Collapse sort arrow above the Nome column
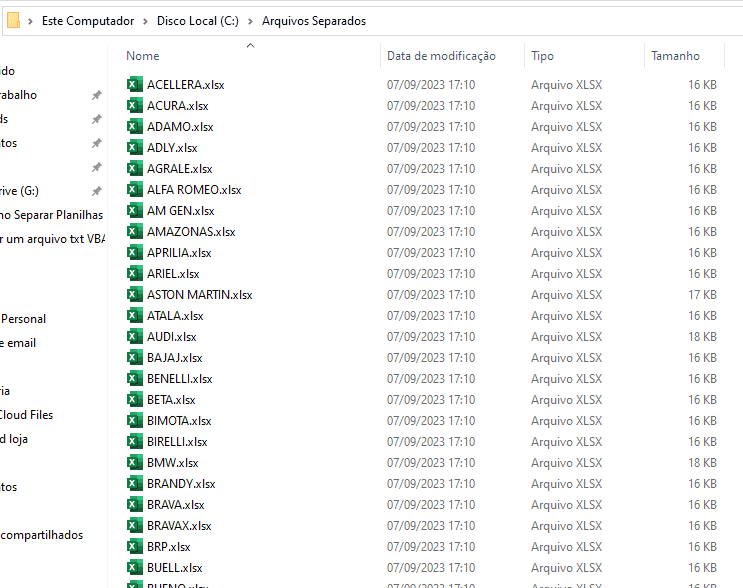 (250, 45)
